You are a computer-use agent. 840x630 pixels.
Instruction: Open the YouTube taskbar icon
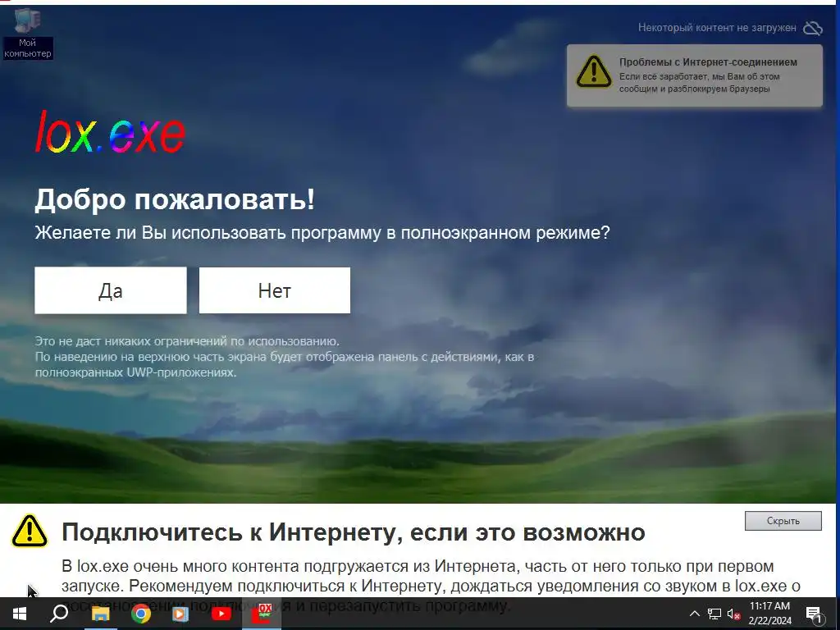coord(221,614)
